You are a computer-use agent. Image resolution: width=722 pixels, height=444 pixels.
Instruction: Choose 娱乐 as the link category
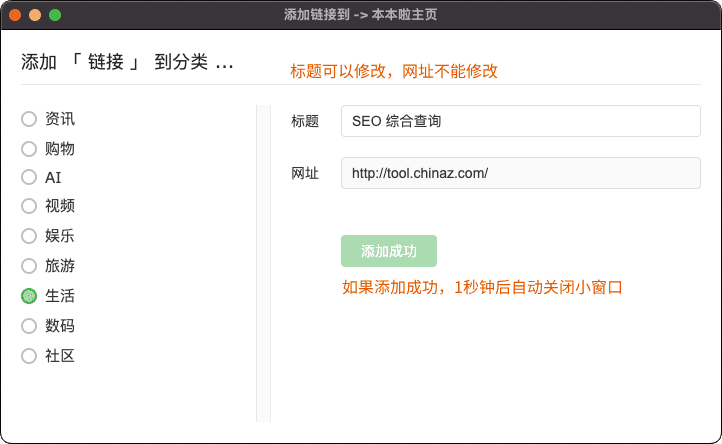(29, 236)
